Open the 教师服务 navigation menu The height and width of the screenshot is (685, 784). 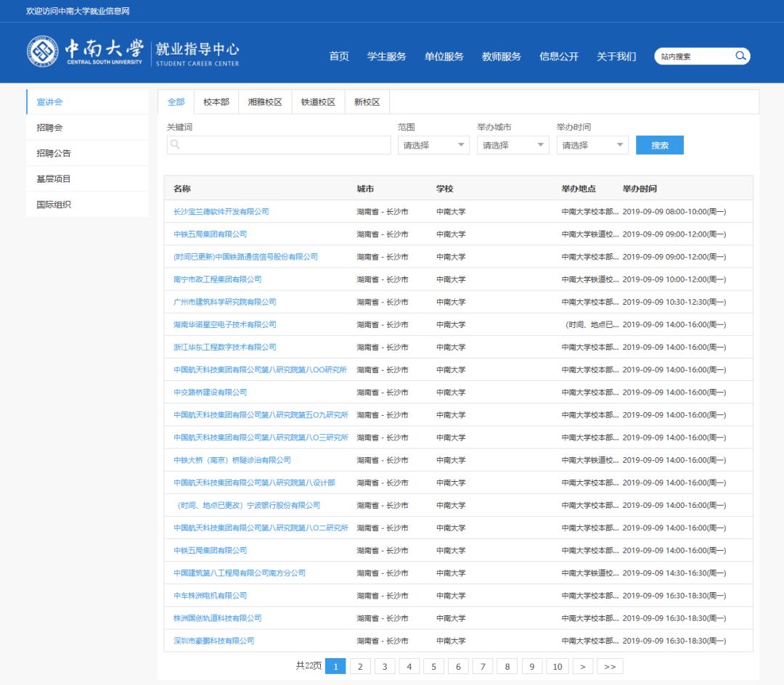pos(502,57)
